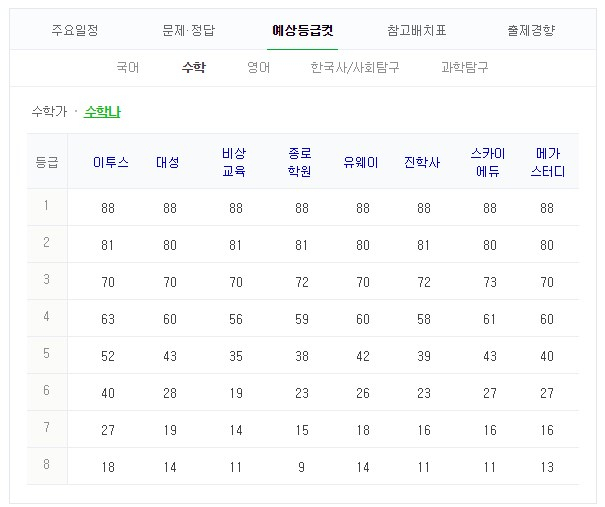
Task: Click the 이투스 column header
Action: click(x=110, y=162)
